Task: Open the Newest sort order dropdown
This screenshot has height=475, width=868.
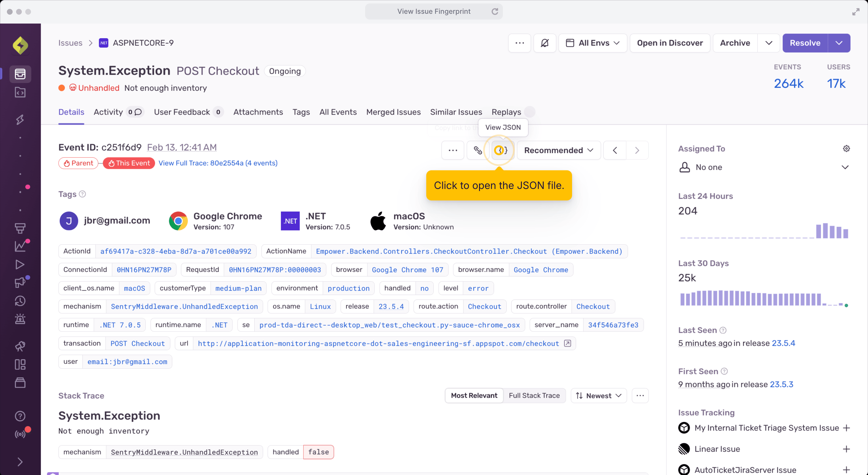Action: click(x=598, y=395)
